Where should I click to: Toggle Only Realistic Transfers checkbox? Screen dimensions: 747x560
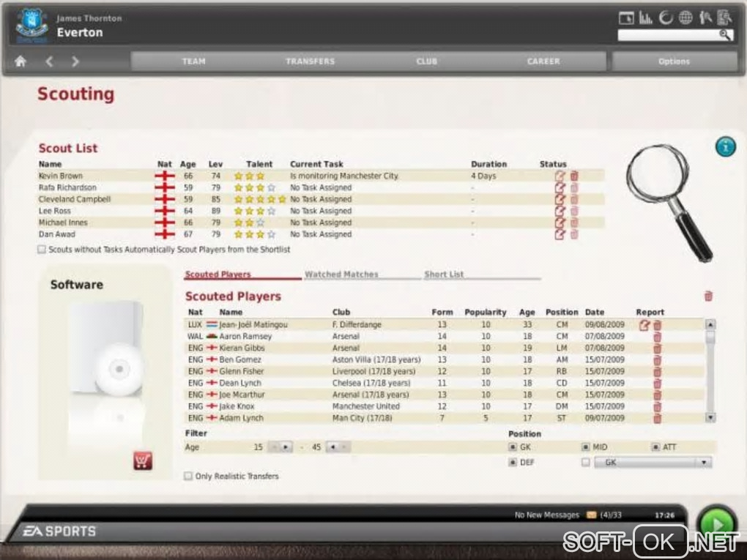188,477
